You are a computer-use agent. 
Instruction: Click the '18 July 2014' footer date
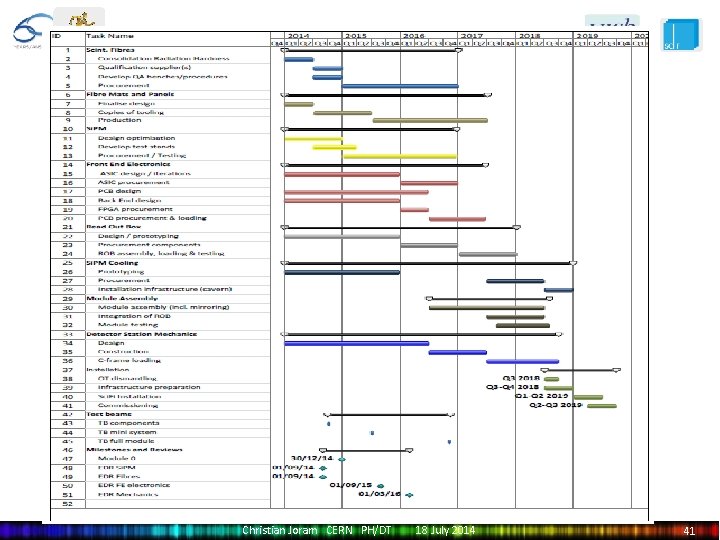click(445, 531)
